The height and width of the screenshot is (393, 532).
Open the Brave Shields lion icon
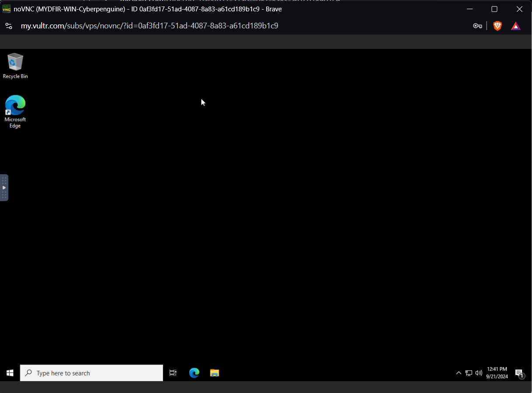(497, 26)
